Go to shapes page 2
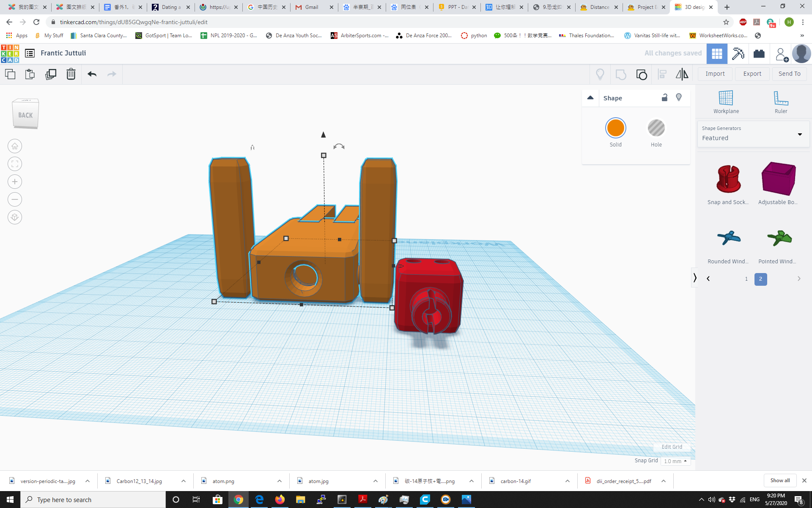Viewport: 812px width, 508px height. click(760, 279)
